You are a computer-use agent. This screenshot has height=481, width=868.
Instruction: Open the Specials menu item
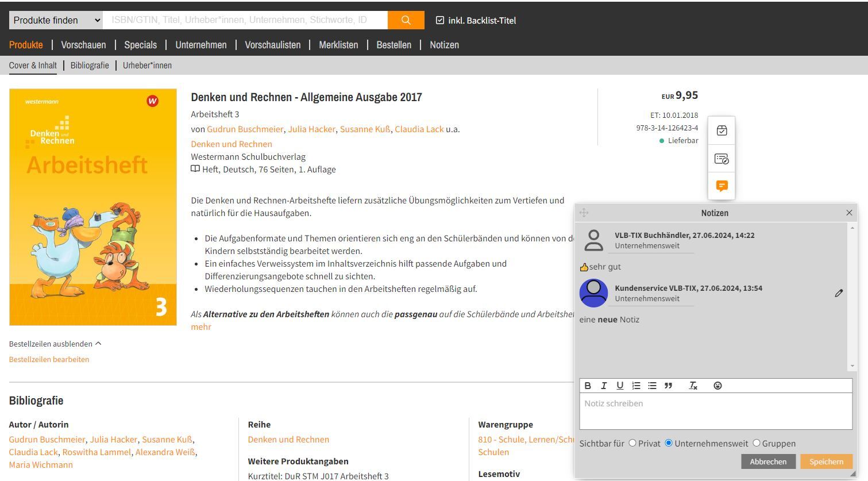(141, 45)
